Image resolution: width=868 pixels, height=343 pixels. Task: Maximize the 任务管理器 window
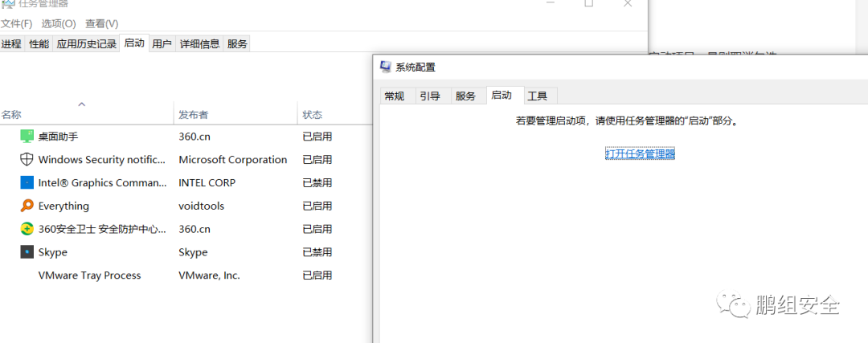coord(589,2)
